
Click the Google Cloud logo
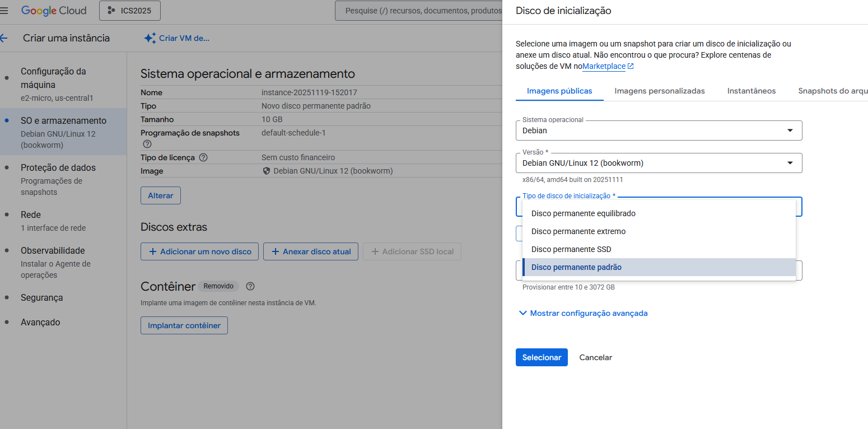[x=54, y=11]
